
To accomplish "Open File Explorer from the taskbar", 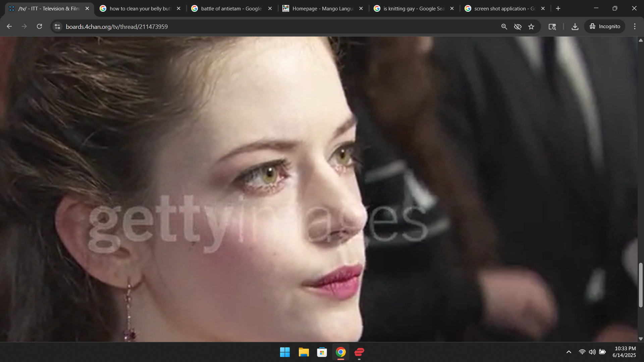I will (x=304, y=352).
